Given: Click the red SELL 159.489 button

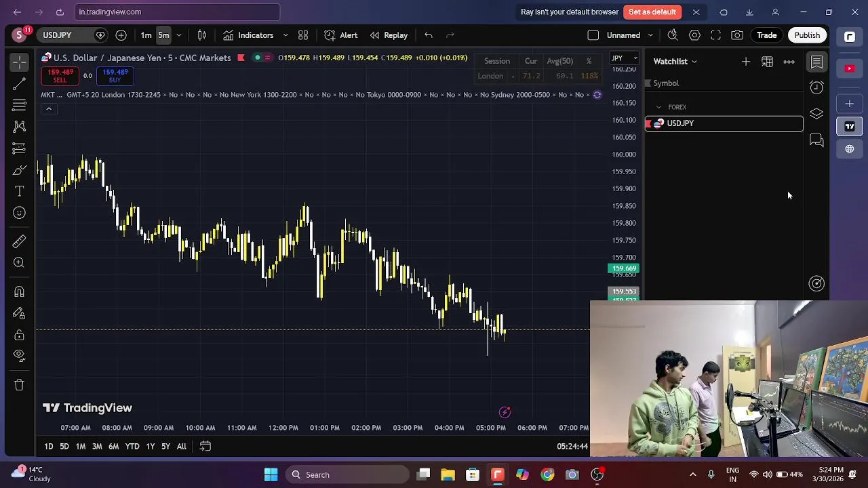Looking at the screenshot, I should [x=60, y=75].
